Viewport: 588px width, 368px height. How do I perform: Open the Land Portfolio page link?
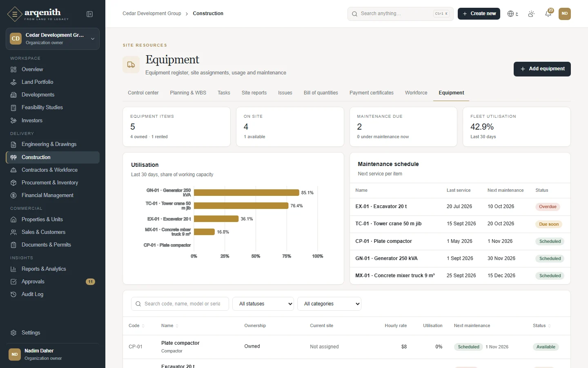[x=53, y=82]
